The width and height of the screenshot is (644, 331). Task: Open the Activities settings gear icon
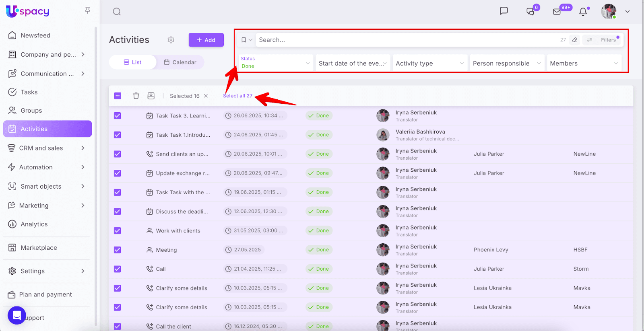tap(171, 40)
